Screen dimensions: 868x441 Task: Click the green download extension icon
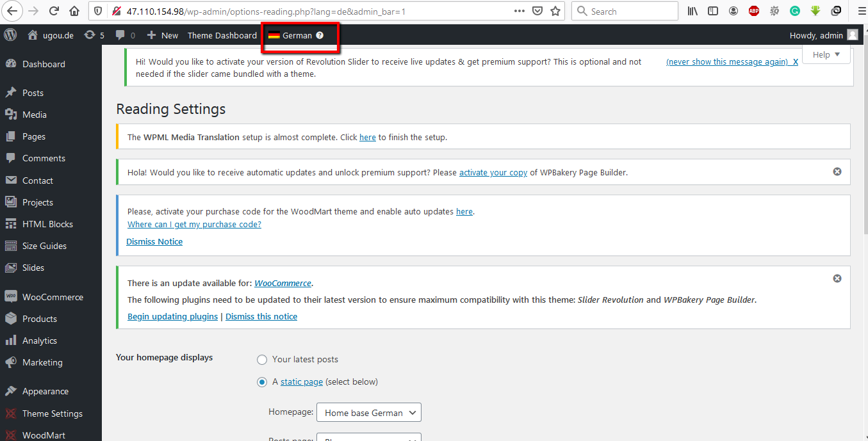815,11
